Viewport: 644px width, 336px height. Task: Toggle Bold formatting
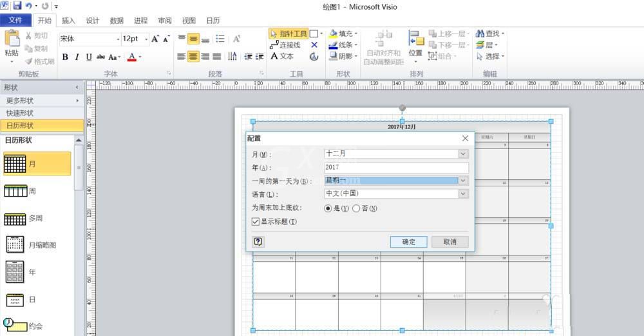pyautogui.click(x=65, y=57)
